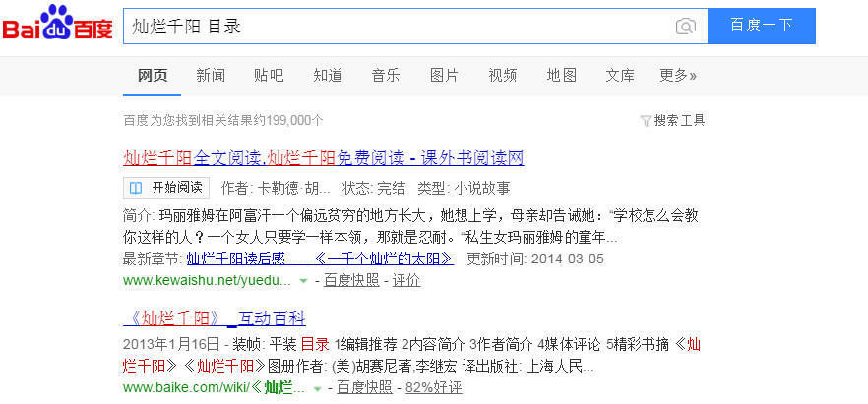
Task: Click 评价 link for kewaishu result
Action: point(406,281)
